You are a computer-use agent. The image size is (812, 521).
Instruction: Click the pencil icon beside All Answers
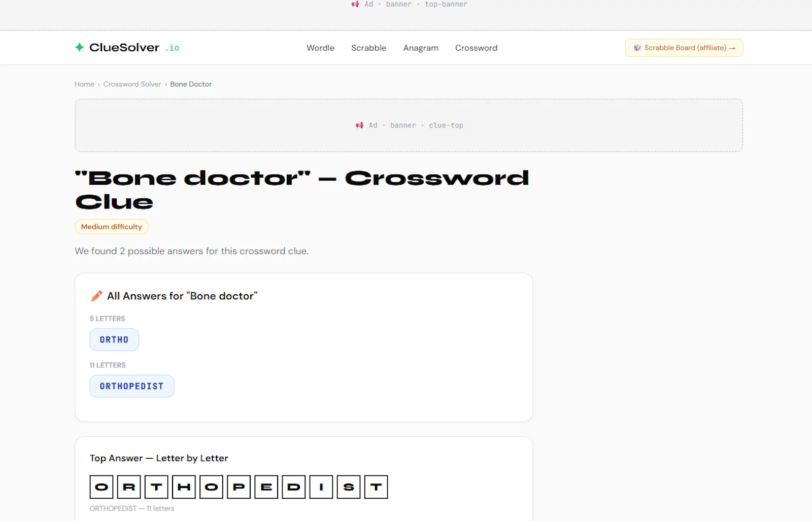pos(96,296)
